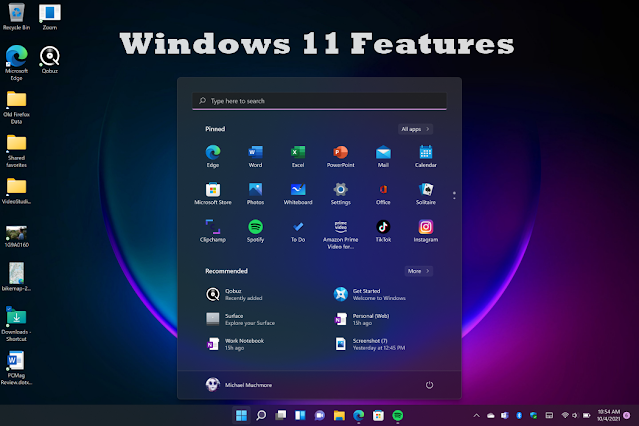
Task: Open Amazon Prime Video app
Action: 341,234
